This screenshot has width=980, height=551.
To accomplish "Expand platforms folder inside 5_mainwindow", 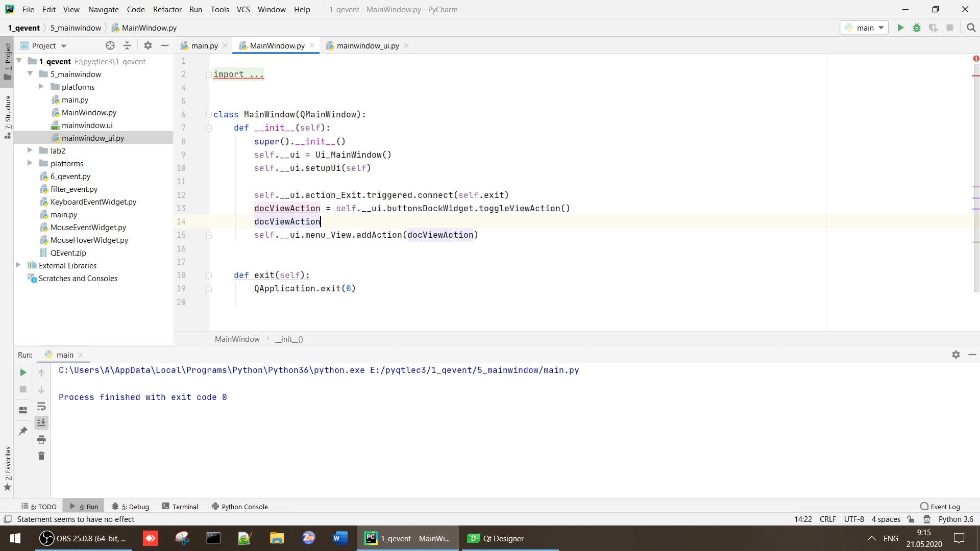I will [x=41, y=87].
